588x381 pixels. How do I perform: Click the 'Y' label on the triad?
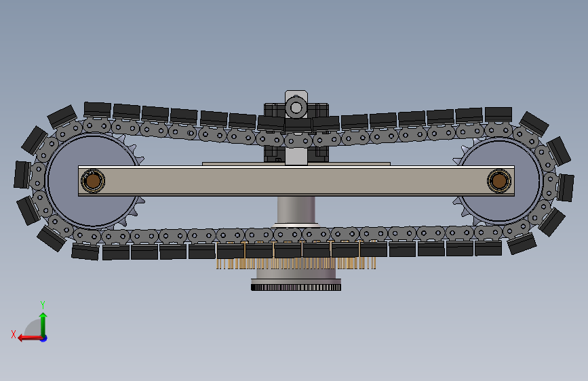pos(43,304)
